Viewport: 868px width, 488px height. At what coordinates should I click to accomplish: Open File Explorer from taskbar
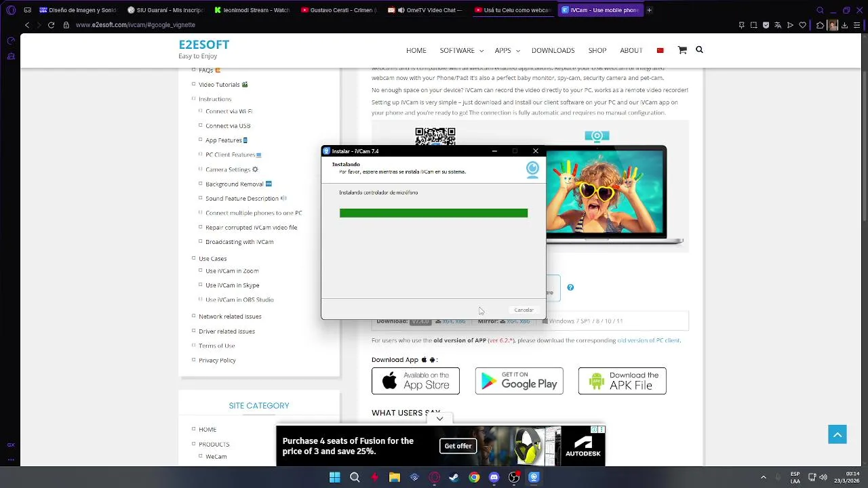pos(395,477)
